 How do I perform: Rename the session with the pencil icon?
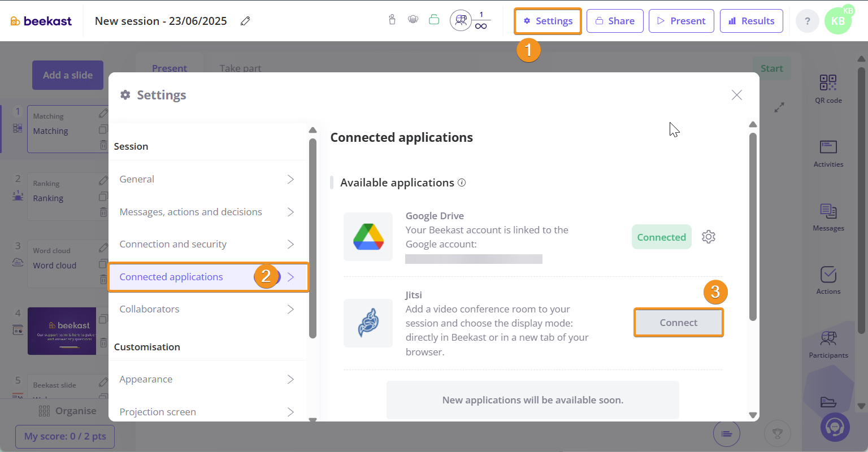(x=245, y=21)
